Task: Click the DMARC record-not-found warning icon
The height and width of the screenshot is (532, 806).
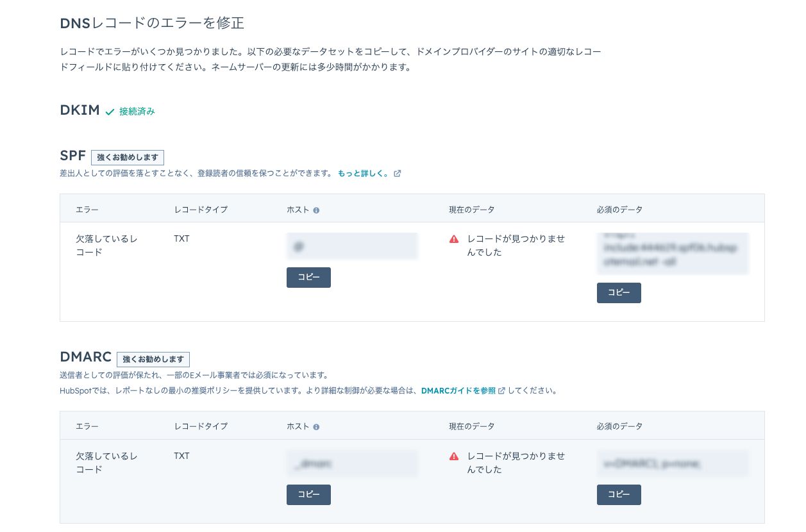Action: [x=454, y=456]
